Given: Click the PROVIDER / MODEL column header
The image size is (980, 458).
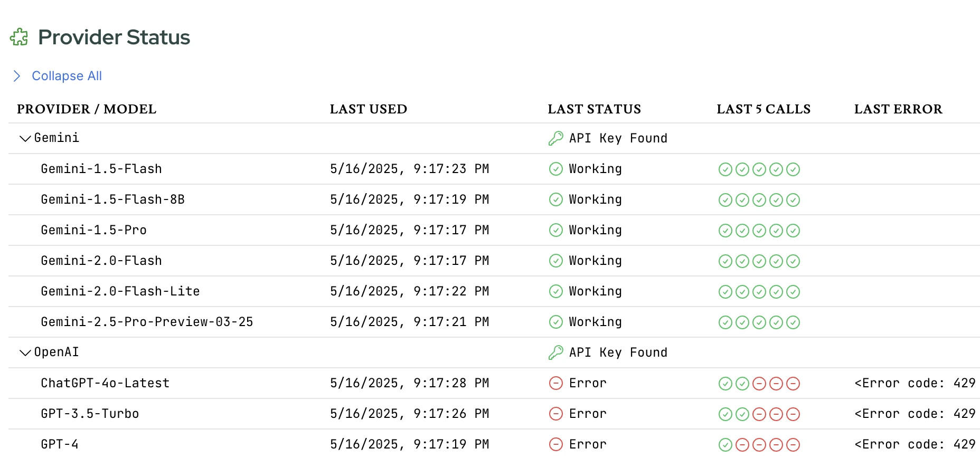Looking at the screenshot, I should (87, 109).
